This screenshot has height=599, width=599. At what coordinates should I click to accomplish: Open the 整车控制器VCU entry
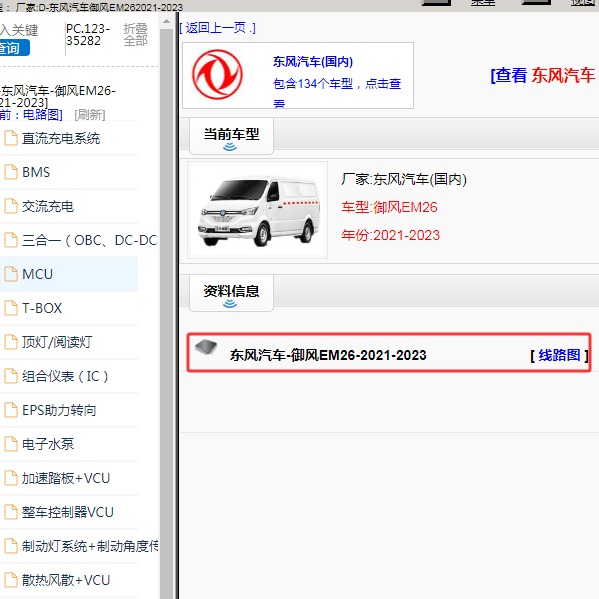click(69, 512)
